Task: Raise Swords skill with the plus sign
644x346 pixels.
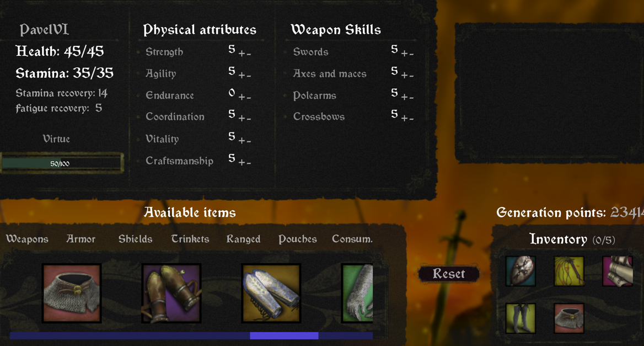Action: click(404, 54)
